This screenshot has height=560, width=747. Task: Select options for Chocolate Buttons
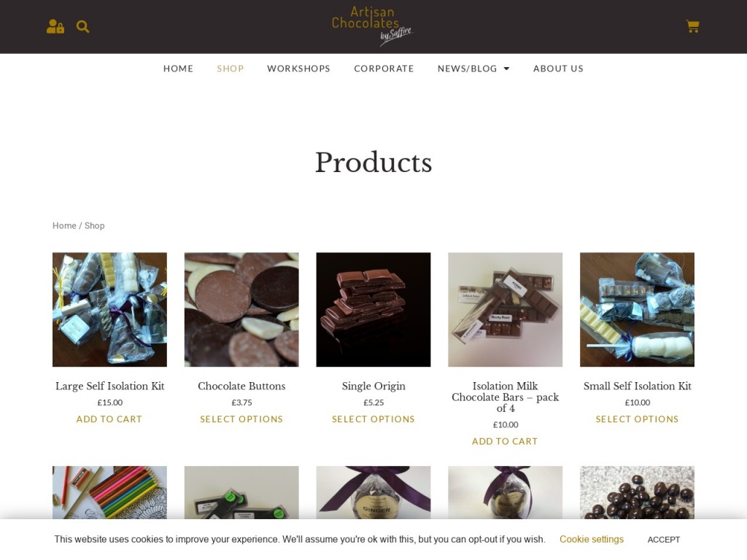pyautogui.click(x=241, y=419)
